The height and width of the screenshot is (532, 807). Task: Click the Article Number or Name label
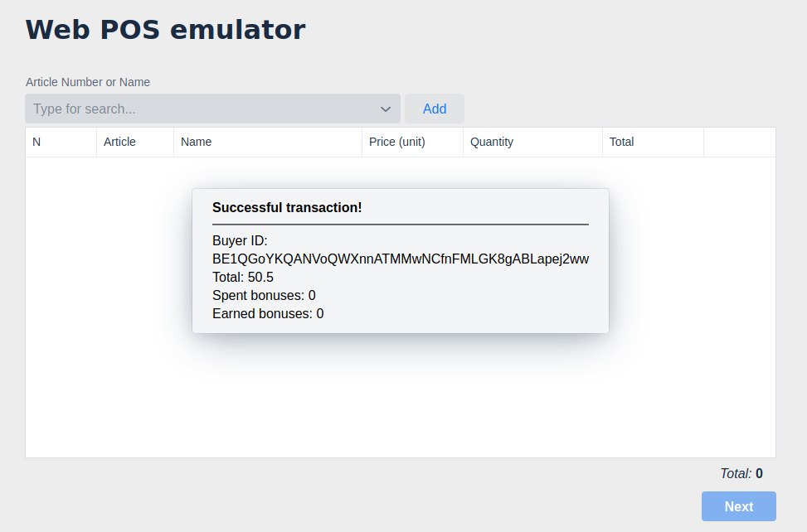coord(88,82)
